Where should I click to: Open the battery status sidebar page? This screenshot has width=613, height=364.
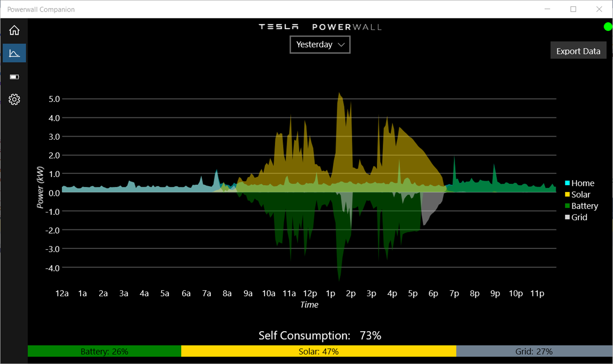pyautogui.click(x=14, y=77)
